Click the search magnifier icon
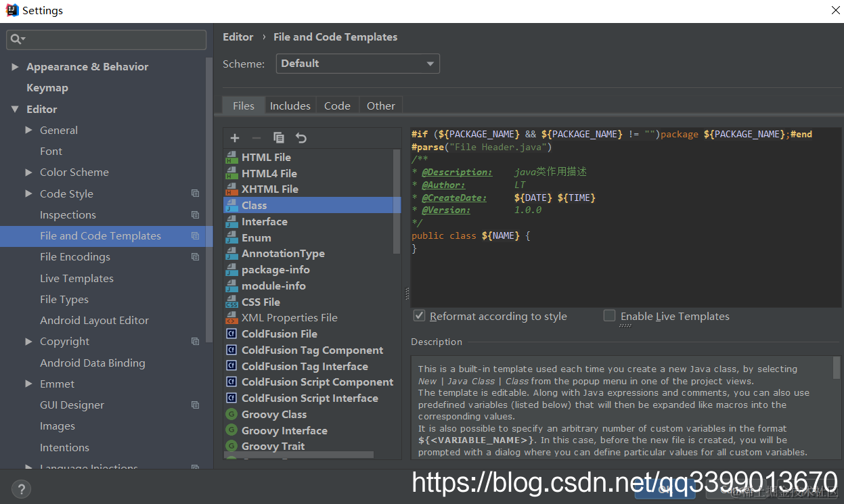Screen dimensions: 844x504 click(x=17, y=40)
